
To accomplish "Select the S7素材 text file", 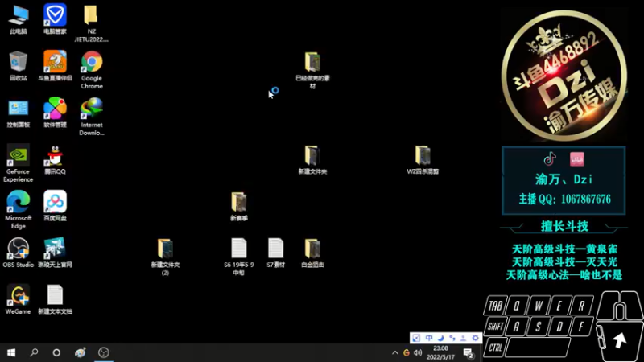I will point(275,253).
